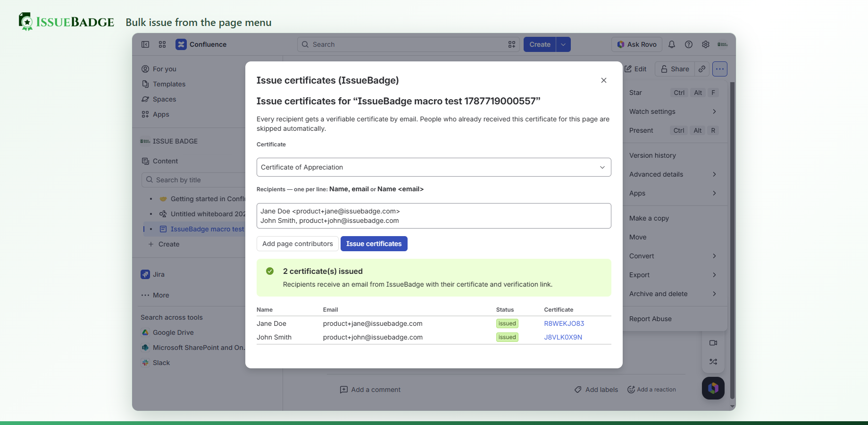Screen dimensions: 868x425
Task: Click the page vertical scrollbar
Action: coord(732,241)
